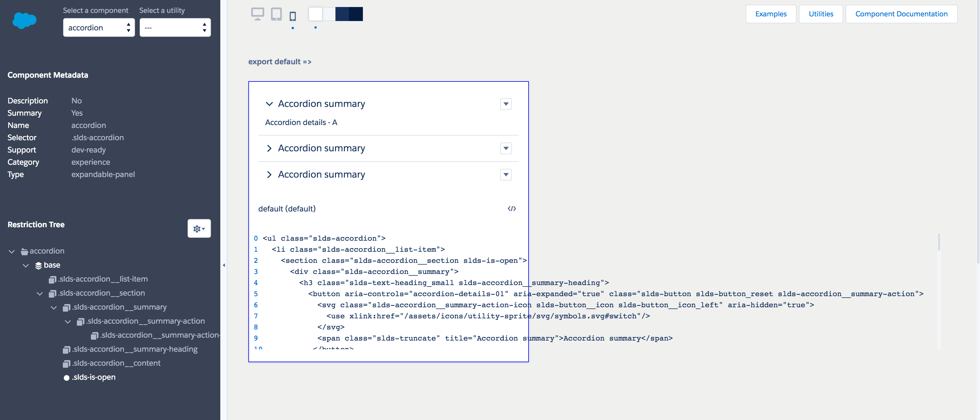Click the export default link
Screen dimensions: 980x420
coord(280,62)
